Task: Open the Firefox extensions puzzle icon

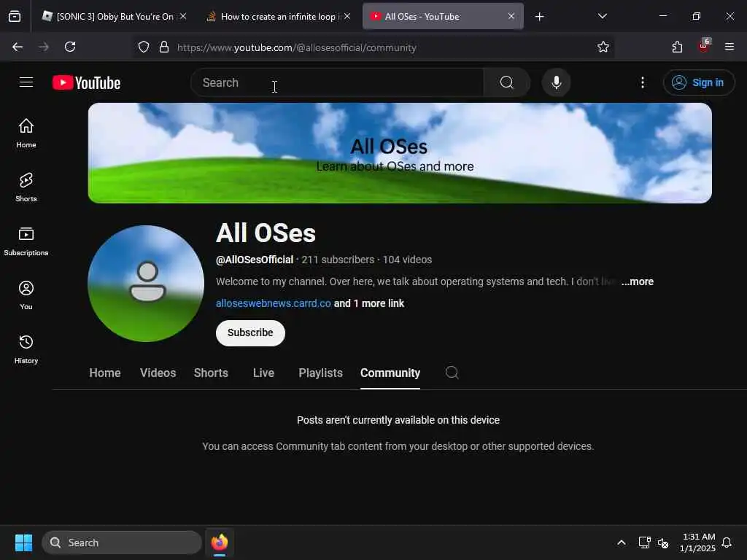Action: [677, 47]
